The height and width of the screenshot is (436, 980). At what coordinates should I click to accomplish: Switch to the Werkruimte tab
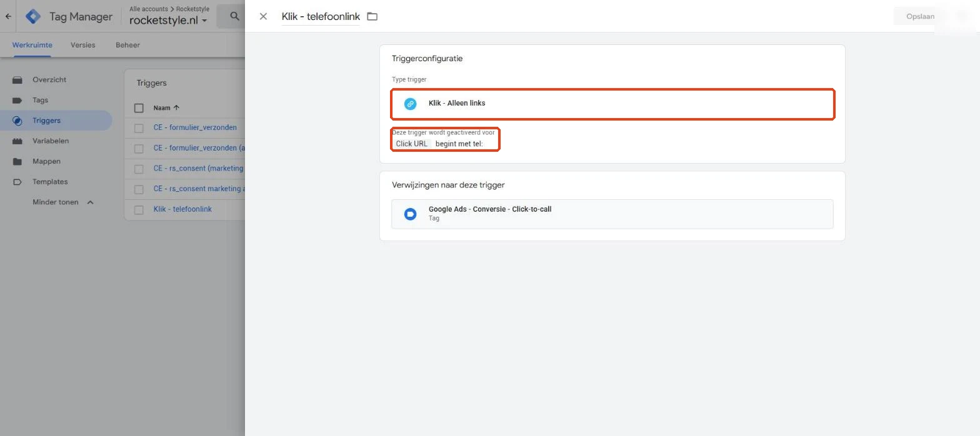[32, 45]
